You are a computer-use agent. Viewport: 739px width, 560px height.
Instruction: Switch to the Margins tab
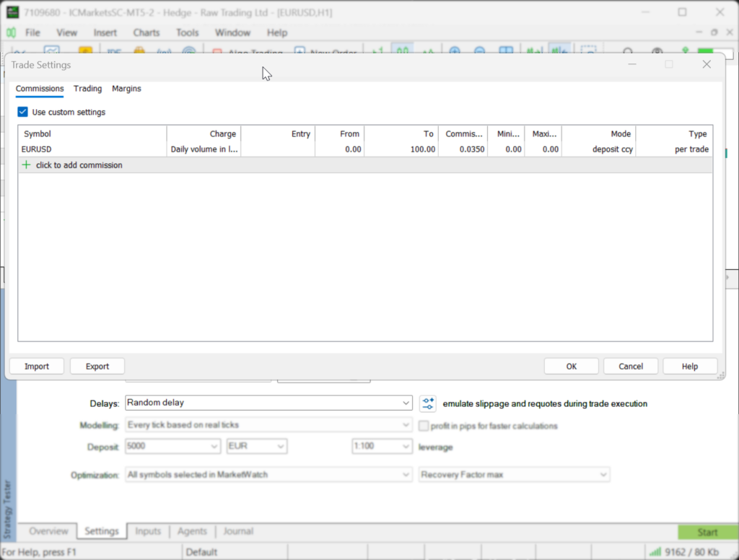point(126,89)
